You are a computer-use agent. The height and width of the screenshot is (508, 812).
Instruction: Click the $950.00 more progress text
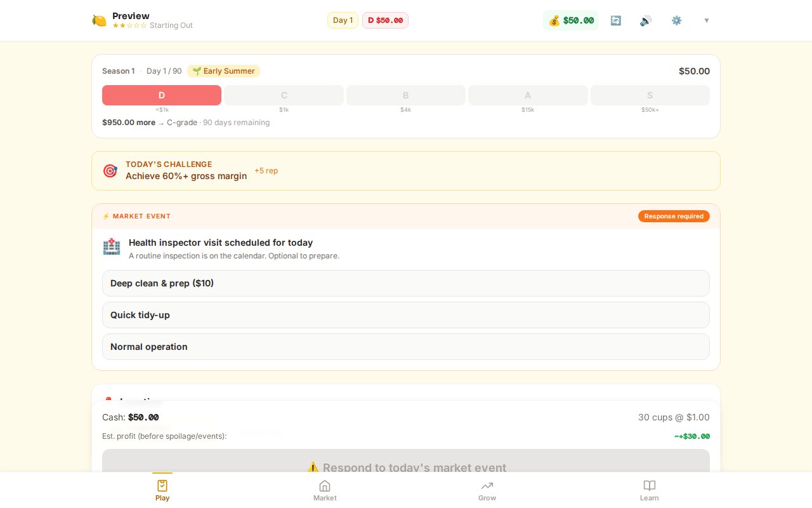[x=129, y=123]
